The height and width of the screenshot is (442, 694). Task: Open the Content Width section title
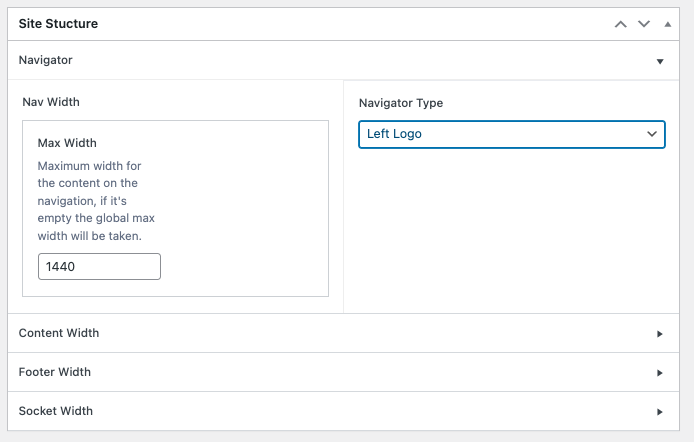[59, 333]
